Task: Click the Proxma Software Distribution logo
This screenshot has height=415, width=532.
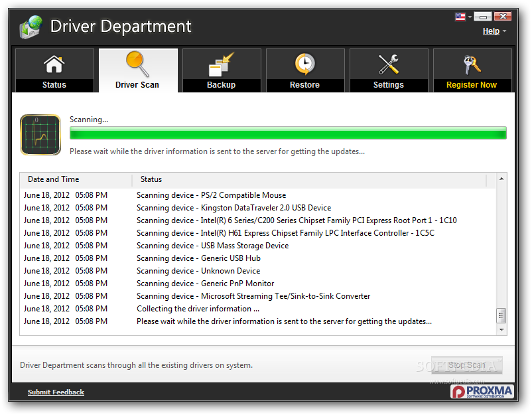Action: click(x=482, y=392)
